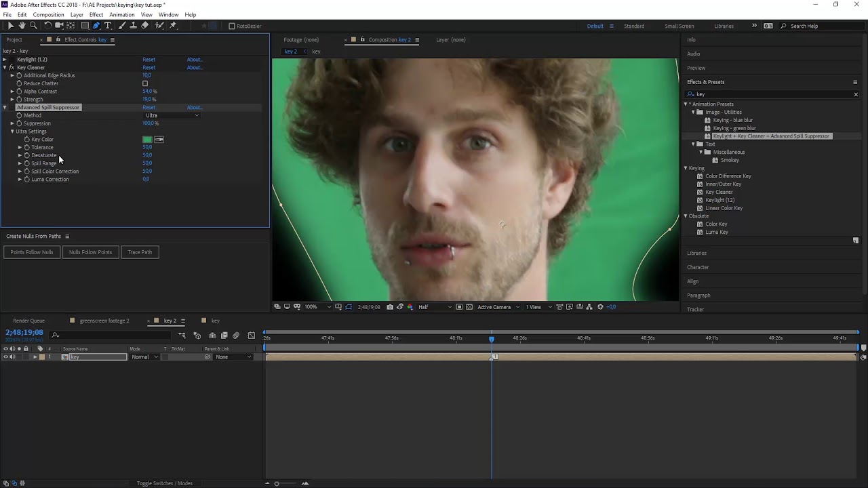Screen dimensions: 868x488
Task: Select the Zoom magnifier tool
Action: (33, 26)
